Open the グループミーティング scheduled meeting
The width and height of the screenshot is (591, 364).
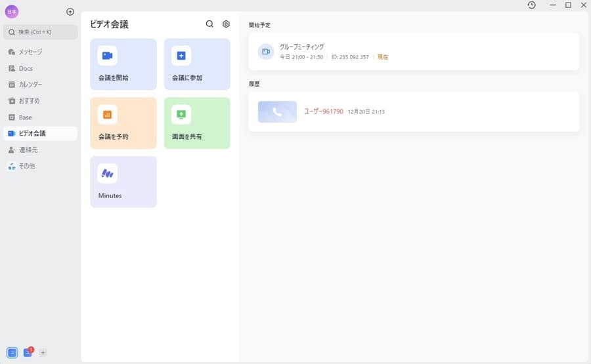(414, 51)
